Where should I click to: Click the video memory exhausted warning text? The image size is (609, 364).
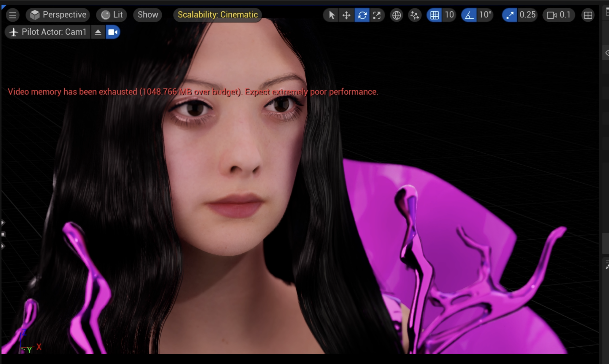[x=193, y=92]
